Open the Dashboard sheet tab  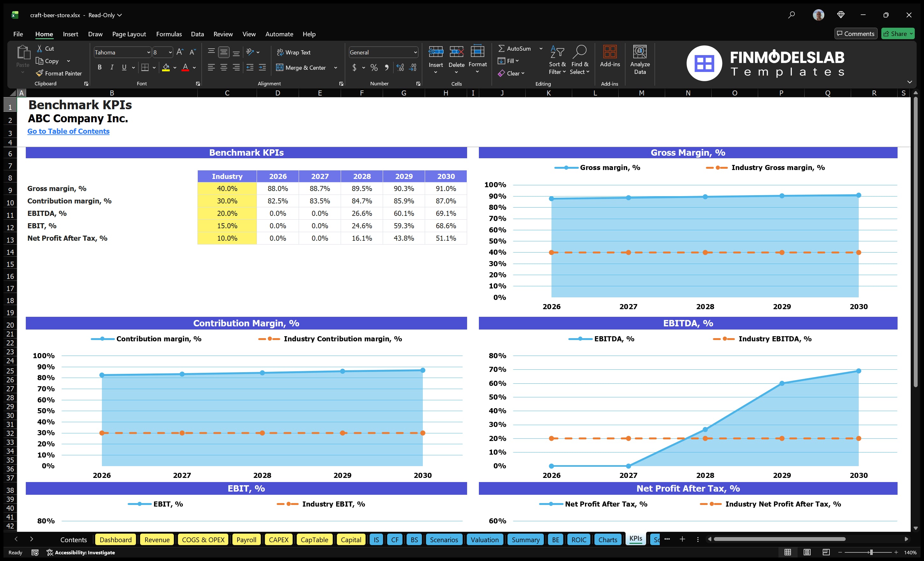point(116,540)
